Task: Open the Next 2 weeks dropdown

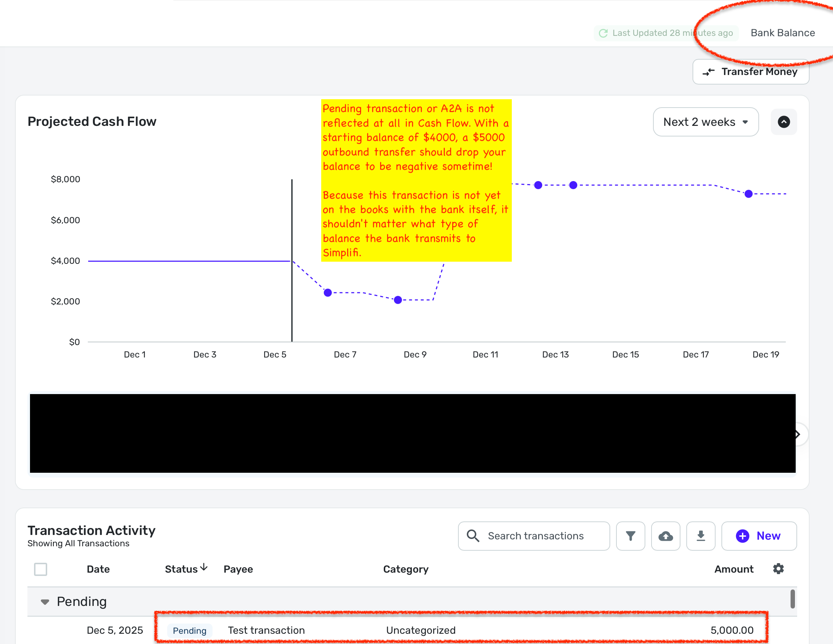Action: pos(706,122)
